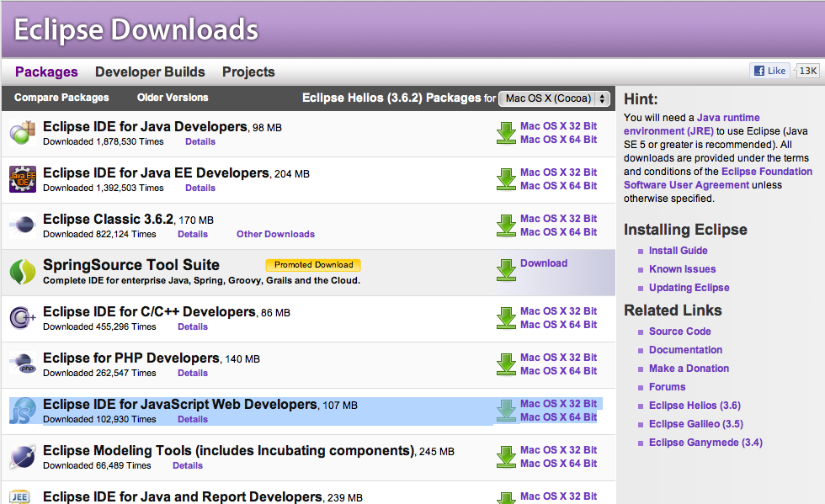Viewport: 825px width, 504px height.
Task: Open the Forums link
Action: point(667,387)
